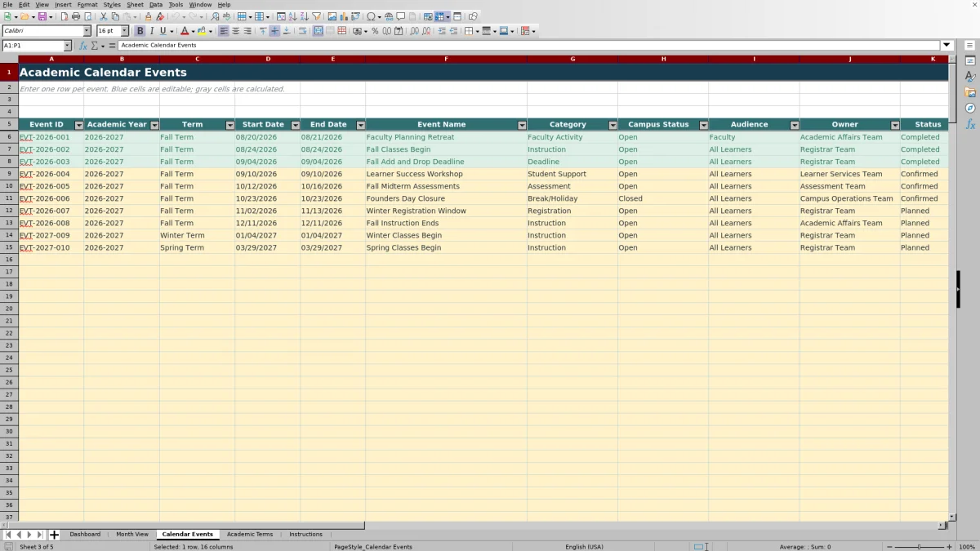Click the Merge and Center Cells icon

(x=318, y=31)
